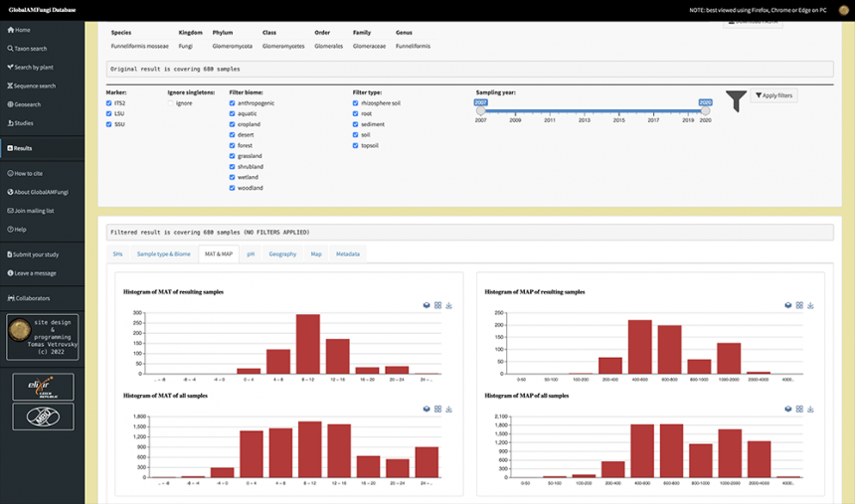Download the MAT of resulting samples histogram
The image size is (855, 504).
(x=448, y=305)
